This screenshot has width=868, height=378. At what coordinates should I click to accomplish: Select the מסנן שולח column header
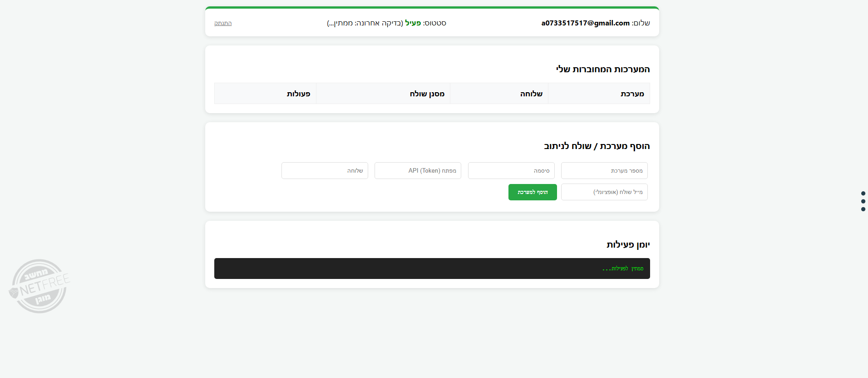427,94
